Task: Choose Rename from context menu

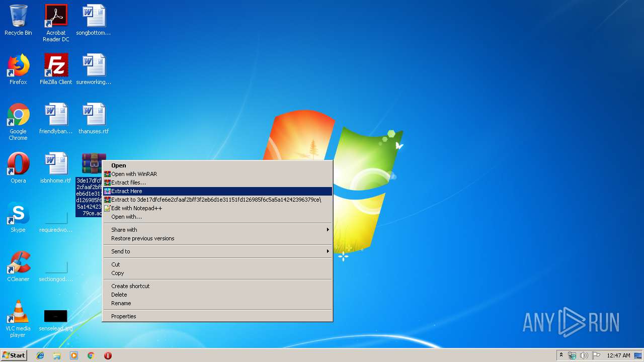Action: click(x=217, y=303)
